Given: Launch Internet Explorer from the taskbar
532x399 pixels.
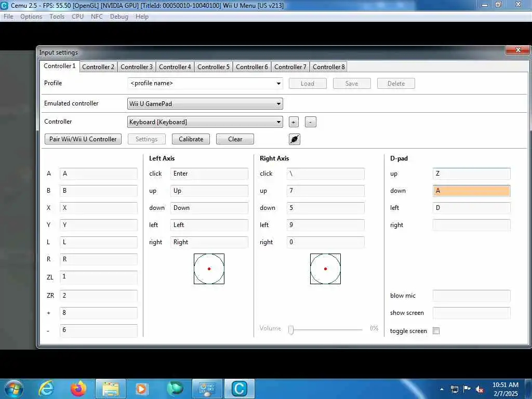Looking at the screenshot, I should (46, 389).
